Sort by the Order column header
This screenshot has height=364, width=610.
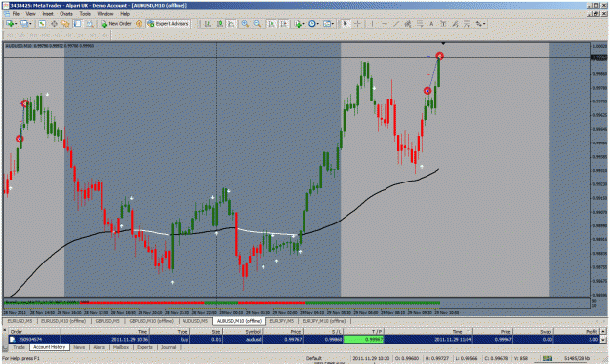(34, 332)
